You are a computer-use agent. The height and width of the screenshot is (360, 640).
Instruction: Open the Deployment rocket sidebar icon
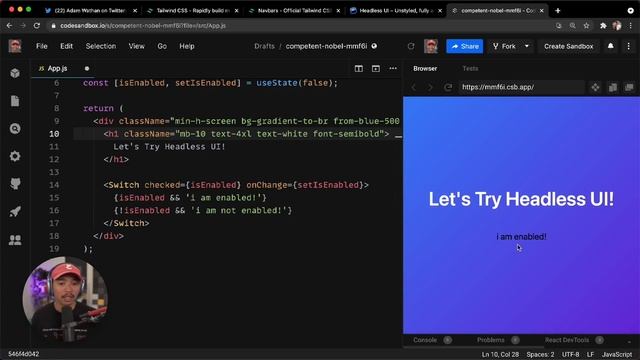(x=15, y=211)
